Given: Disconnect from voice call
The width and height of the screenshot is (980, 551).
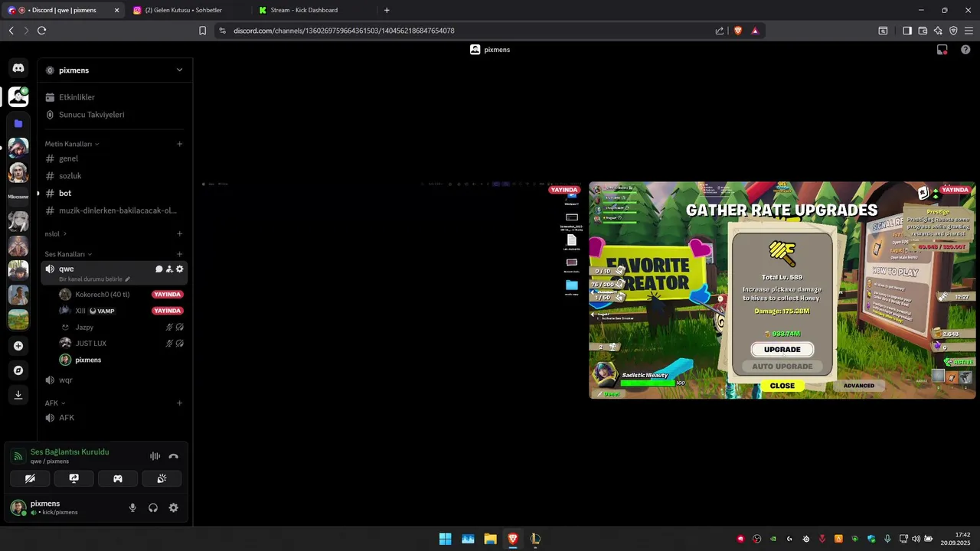Looking at the screenshot, I should point(174,456).
